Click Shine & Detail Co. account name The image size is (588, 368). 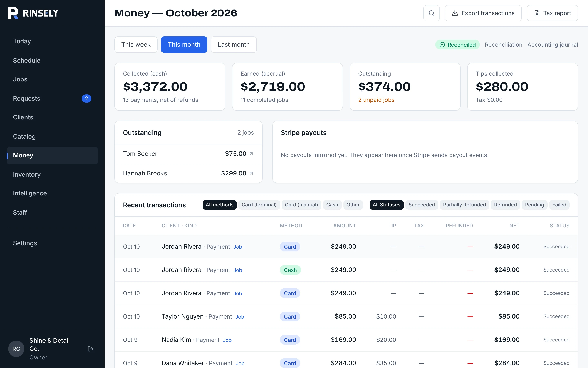[x=50, y=344]
